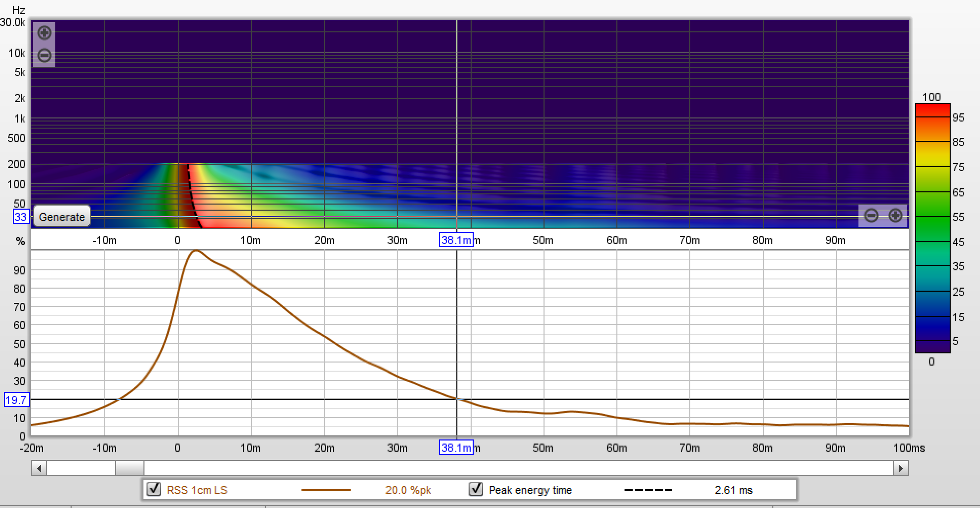Click the RSS 1cm LS label
980x508 pixels.
click(197, 490)
